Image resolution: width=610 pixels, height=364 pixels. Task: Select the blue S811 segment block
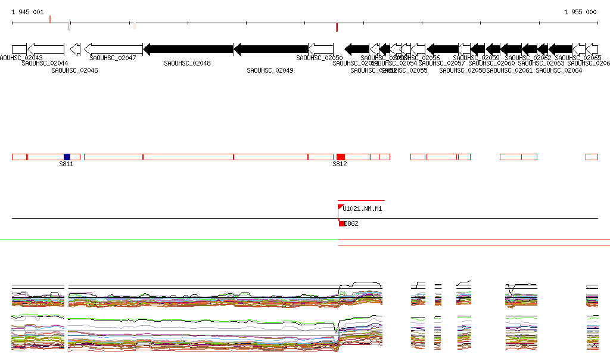coord(67,157)
